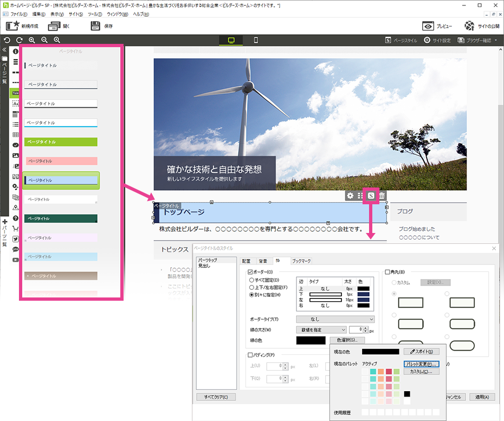Click the 色選択(S)... button
Viewport: 504px width, 421px height.
click(x=347, y=340)
